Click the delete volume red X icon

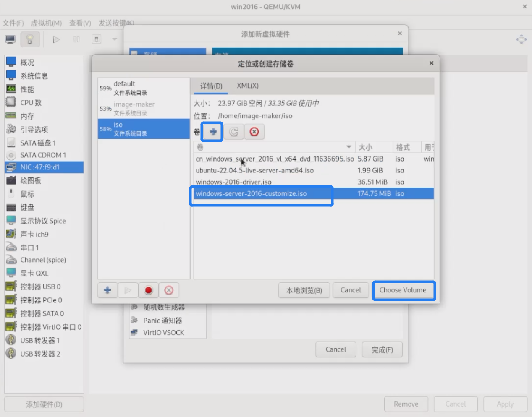[254, 132]
